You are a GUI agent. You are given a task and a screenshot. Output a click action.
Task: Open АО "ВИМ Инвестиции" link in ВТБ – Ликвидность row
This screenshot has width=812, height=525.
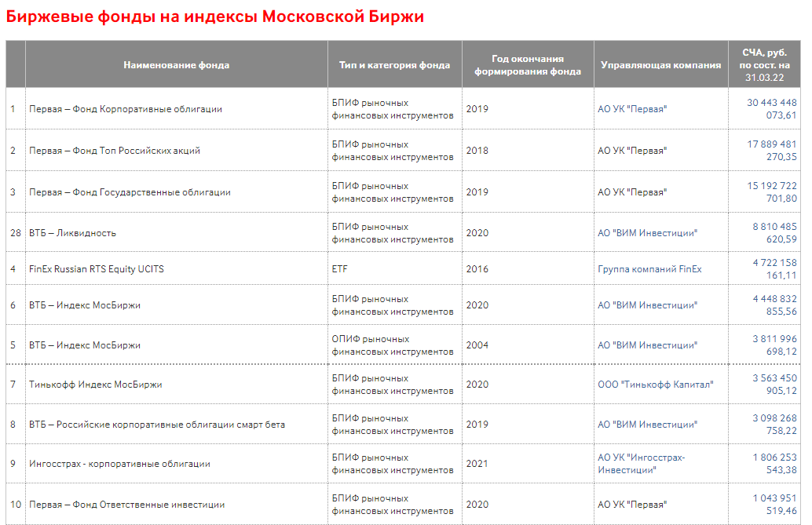click(x=647, y=233)
